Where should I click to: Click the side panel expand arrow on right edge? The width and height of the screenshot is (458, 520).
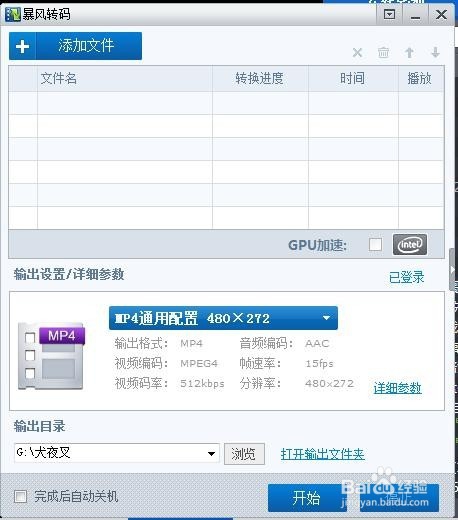452,270
